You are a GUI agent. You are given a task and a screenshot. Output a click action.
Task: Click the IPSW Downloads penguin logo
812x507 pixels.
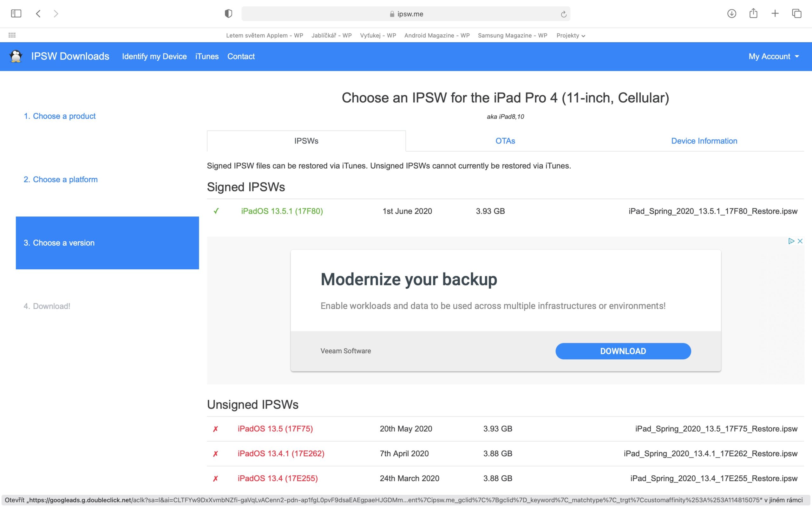point(16,56)
